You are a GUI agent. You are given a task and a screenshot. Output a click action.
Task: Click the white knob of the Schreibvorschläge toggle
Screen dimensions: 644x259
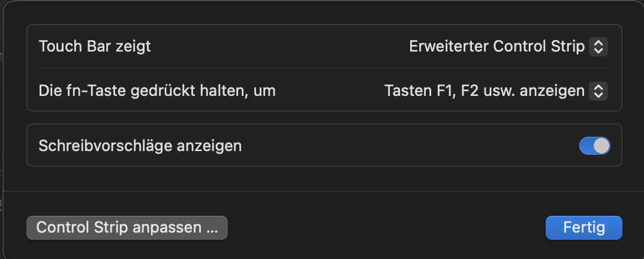[601, 145]
